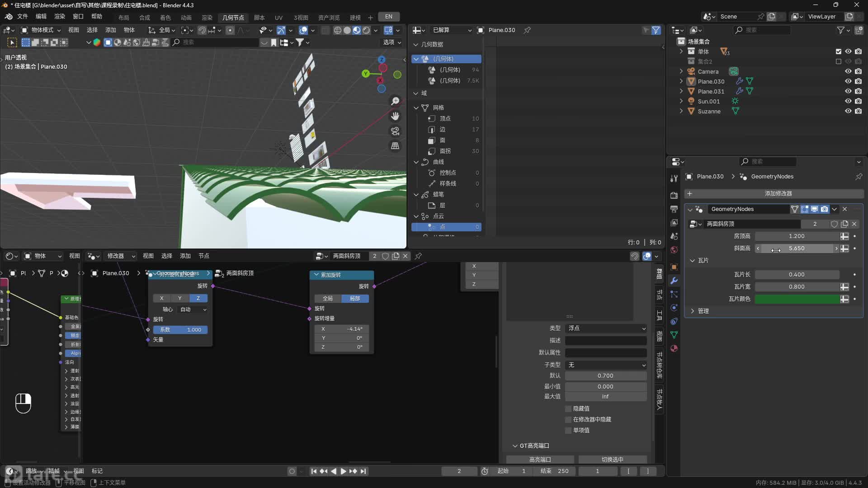The width and height of the screenshot is (868, 488).
Task: Select the Z axis button in the rotation node
Action: click(x=198, y=298)
